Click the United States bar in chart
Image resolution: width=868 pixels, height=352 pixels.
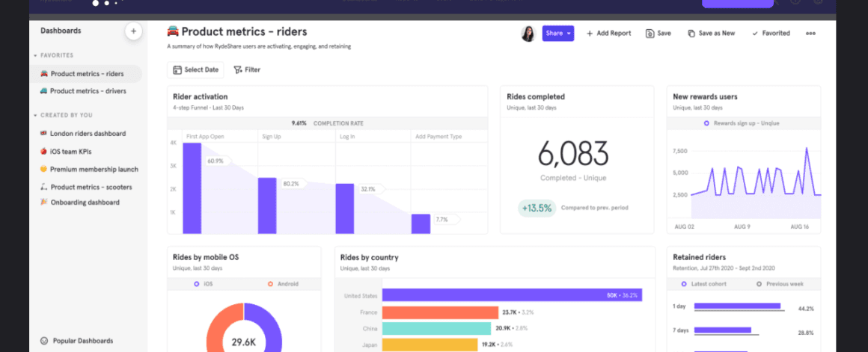512,295
